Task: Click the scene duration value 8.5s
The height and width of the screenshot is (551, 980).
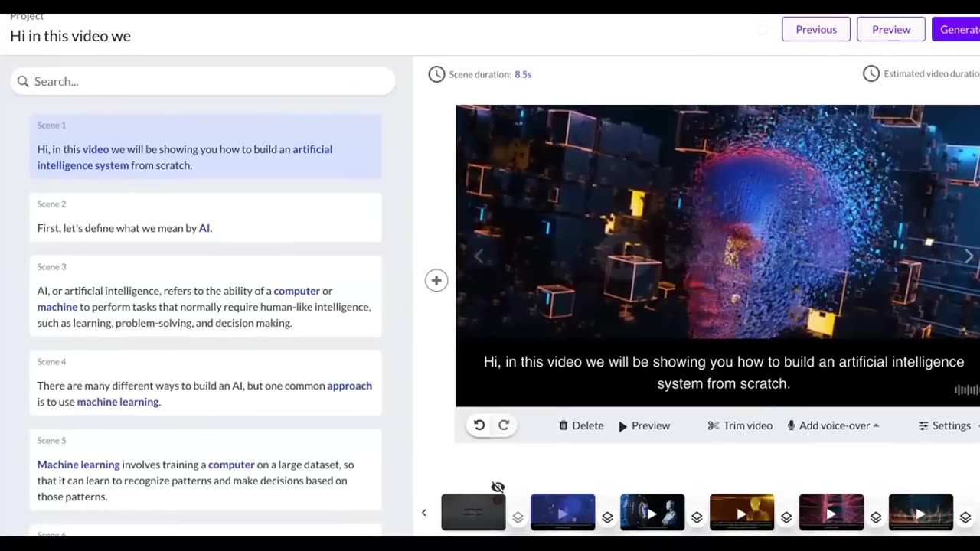Action: click(523, 74)
